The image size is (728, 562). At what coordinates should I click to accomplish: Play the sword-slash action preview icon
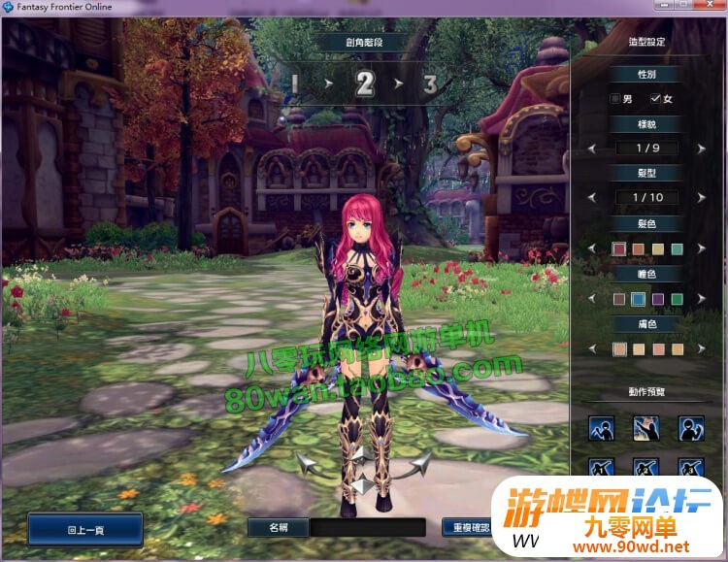(x=601, y=428)
